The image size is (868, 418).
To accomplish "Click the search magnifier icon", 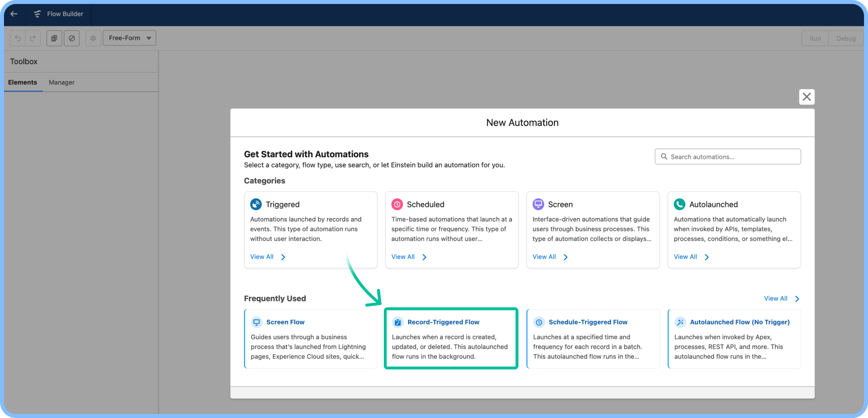I will coord(664,156).
